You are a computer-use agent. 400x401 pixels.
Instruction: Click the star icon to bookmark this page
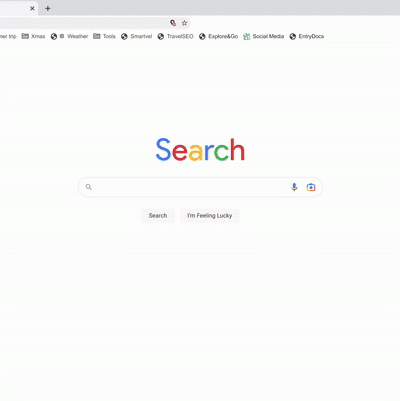[x=184, y=23]
